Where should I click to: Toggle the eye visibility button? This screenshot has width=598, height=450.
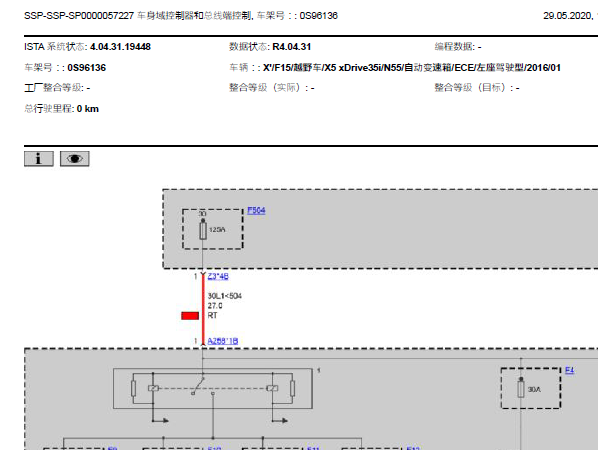pos(75,159)
